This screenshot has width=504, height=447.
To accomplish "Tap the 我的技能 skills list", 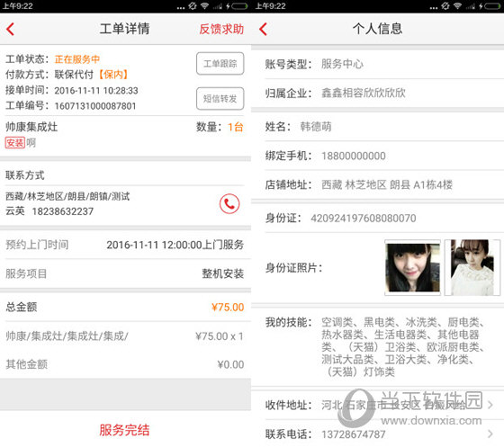I will (402, 347).
